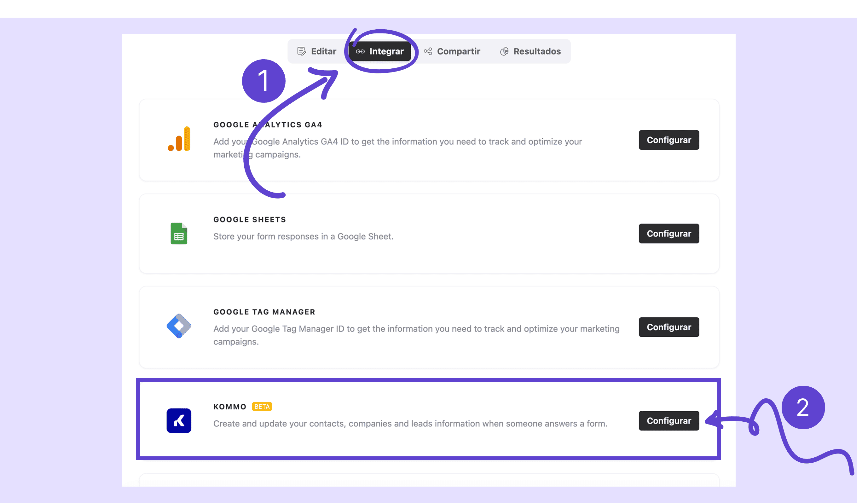The width and height of the screenshot is (868, 503).
Task: Click the Editar pencil-note icon
Action: click(x=301, y=51)
